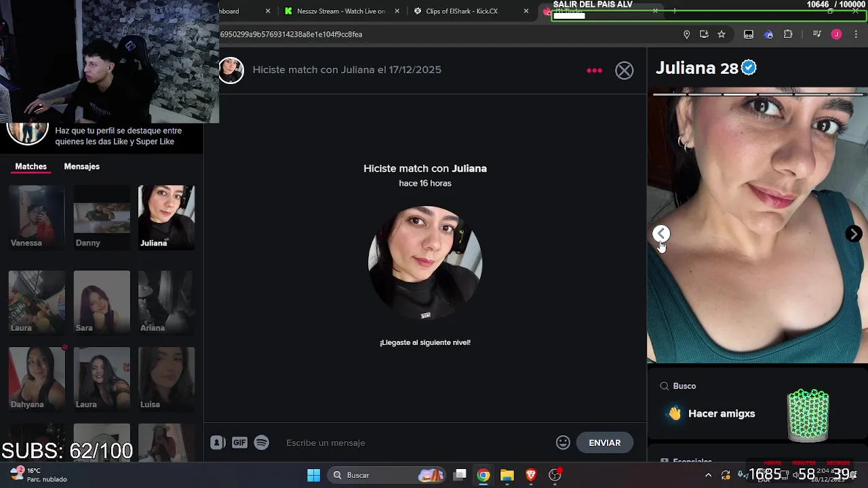Open the OBS icon on taskbar
Image resolution: width=868 pixels, height=488 pixels.
click(x=555, y=475)
